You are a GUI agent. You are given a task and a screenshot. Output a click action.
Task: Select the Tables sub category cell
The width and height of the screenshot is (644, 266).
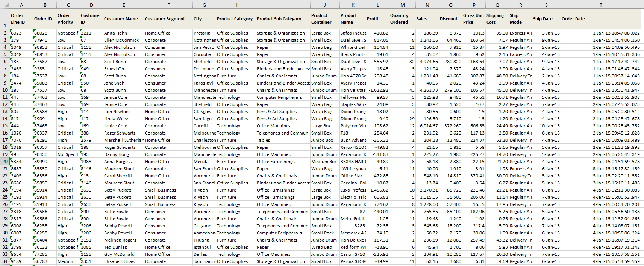pos(264,140)
